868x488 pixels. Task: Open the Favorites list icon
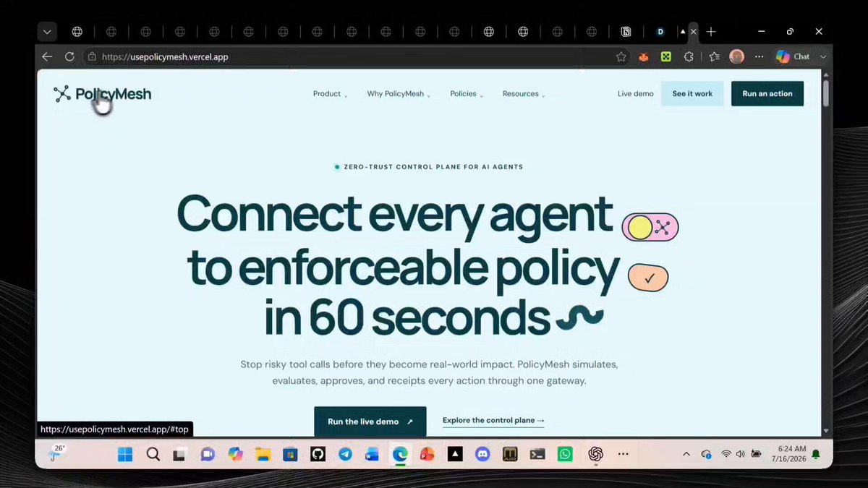coord(714,56)
